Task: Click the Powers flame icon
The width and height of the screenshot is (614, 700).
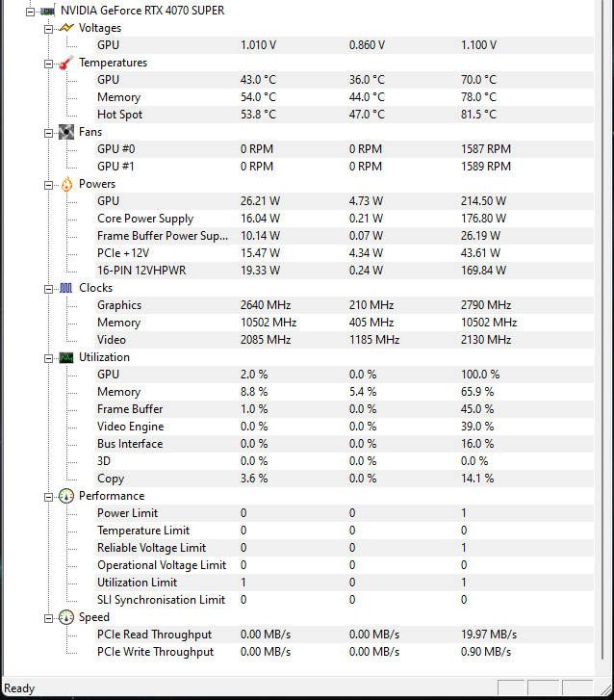Action: [65, 184]
